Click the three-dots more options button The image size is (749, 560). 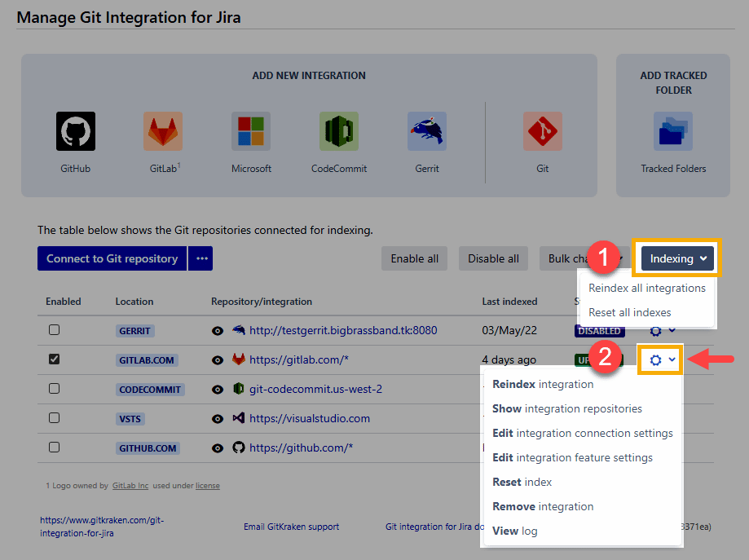(201, 258)
